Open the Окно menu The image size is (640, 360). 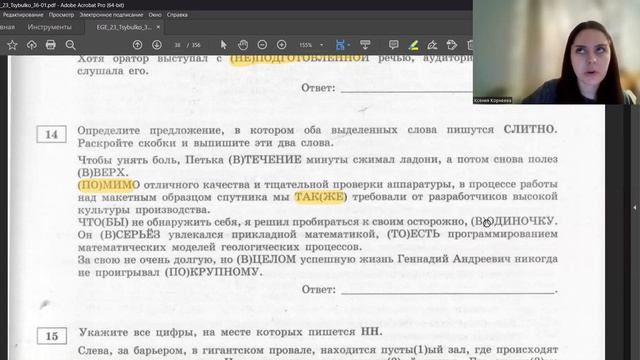click(x=155, y=15)
